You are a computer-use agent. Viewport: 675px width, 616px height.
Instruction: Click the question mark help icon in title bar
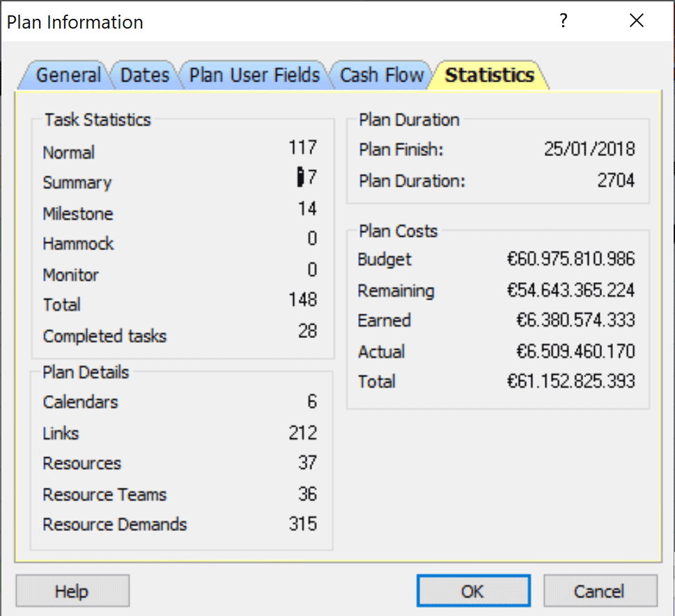[564, 22]
